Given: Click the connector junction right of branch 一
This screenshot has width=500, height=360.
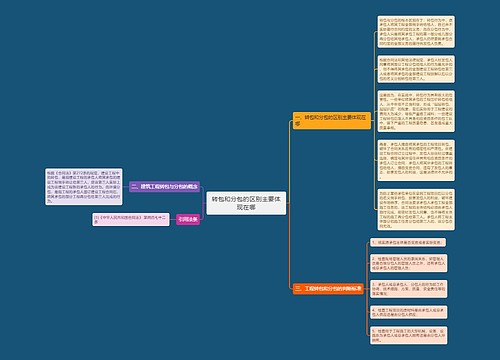Looking at the screenshot, I should 374,120.
